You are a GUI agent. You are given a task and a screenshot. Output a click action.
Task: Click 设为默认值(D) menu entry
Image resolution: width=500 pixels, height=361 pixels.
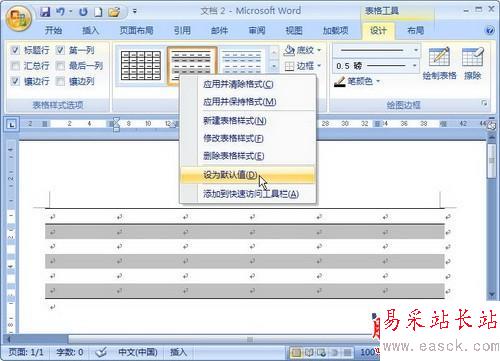click(x=247, y=175)
